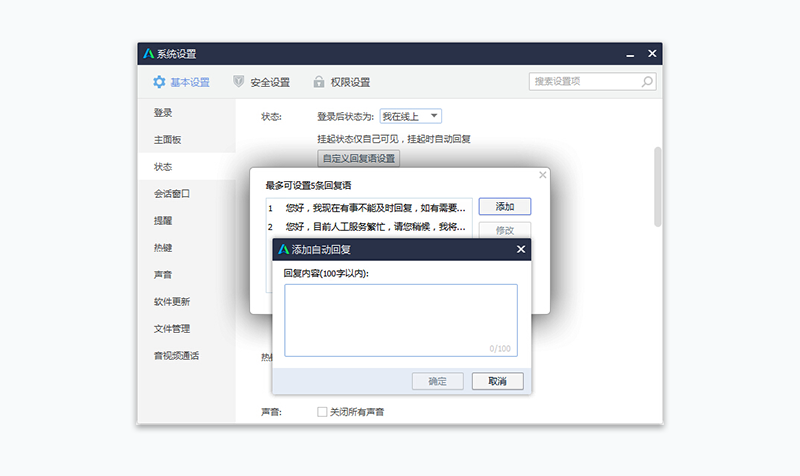The height and width of the screenshot is (476, 800).
Task: Minimize the 系统设置 window
Action: tap(630, 54)
